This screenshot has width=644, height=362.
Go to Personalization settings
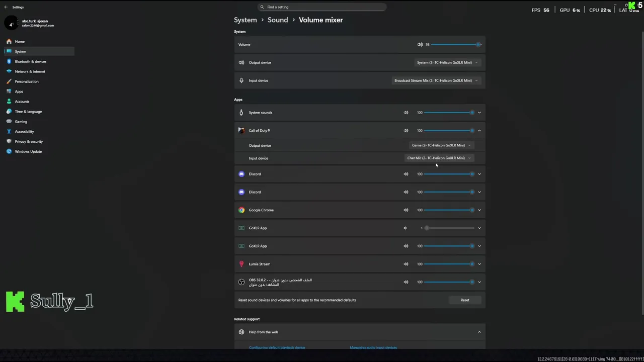pyautogui.click(x=26, y=81)
